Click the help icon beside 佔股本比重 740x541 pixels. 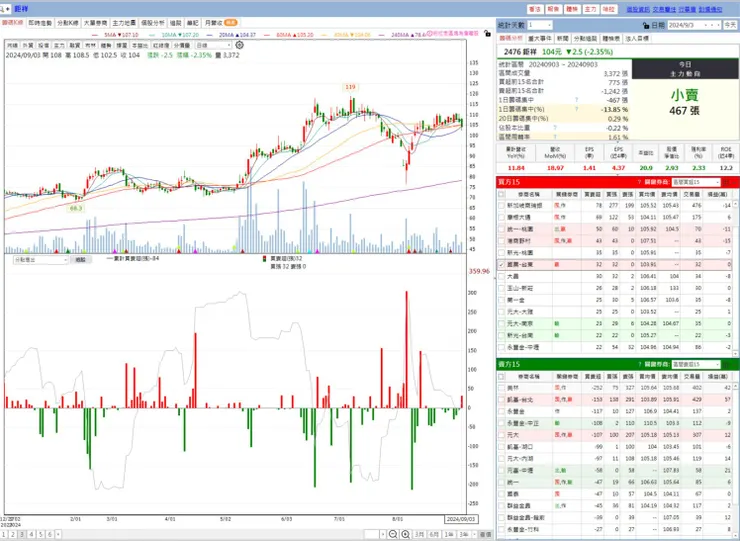(x=555, y=127)
